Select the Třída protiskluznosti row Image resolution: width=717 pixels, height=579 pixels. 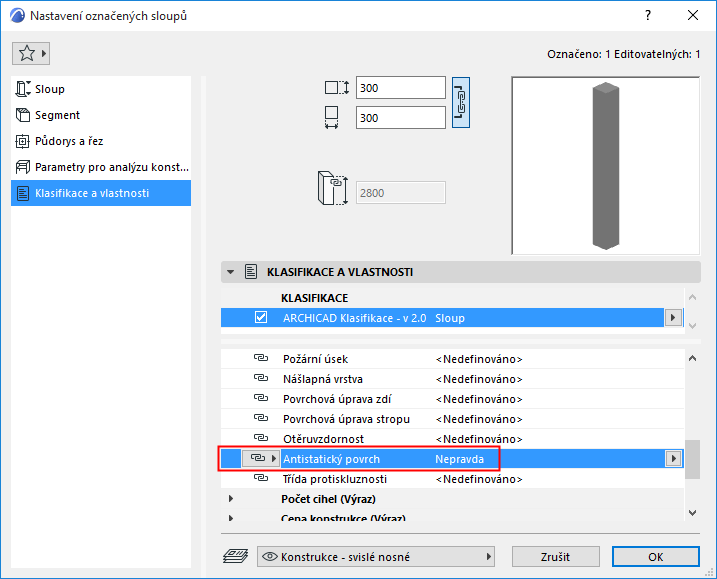coord(452,479)
